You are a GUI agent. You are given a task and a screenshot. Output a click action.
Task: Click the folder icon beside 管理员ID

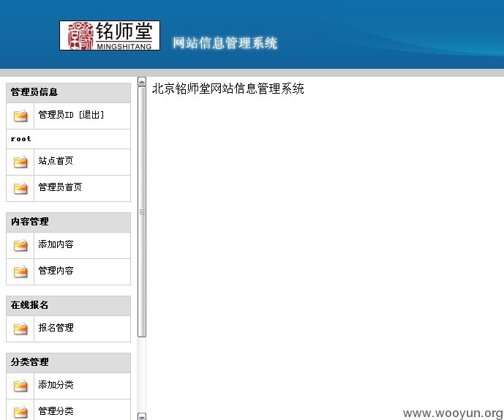point(20,116)
